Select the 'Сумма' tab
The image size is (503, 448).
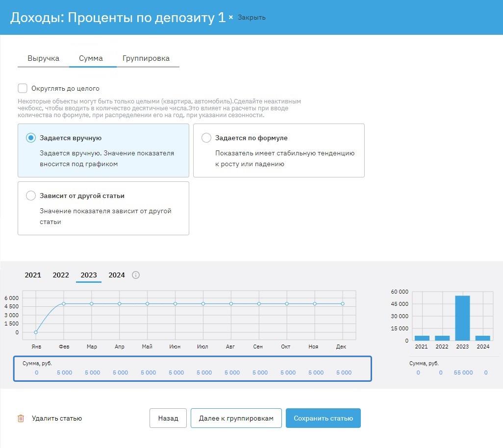point(91,58)
